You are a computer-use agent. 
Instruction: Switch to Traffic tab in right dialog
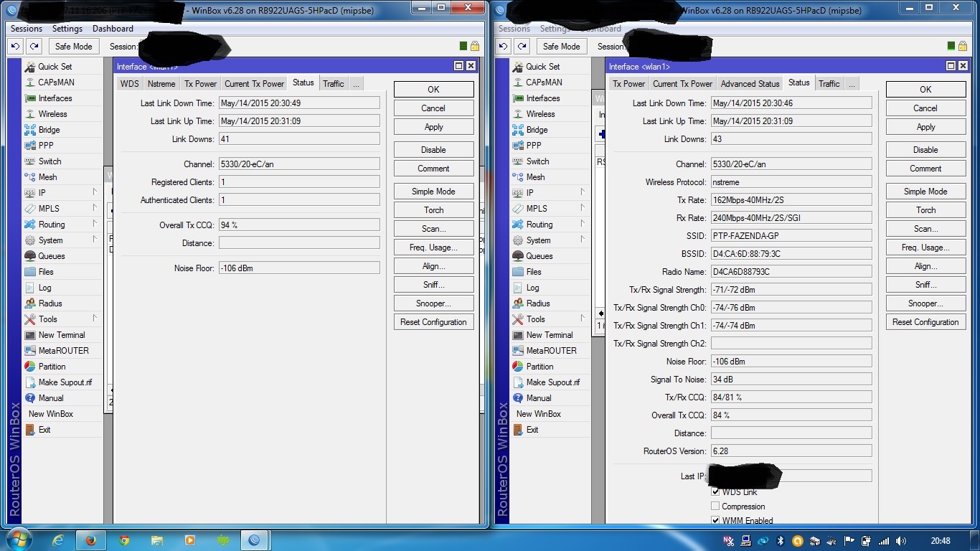pos(829,84)
